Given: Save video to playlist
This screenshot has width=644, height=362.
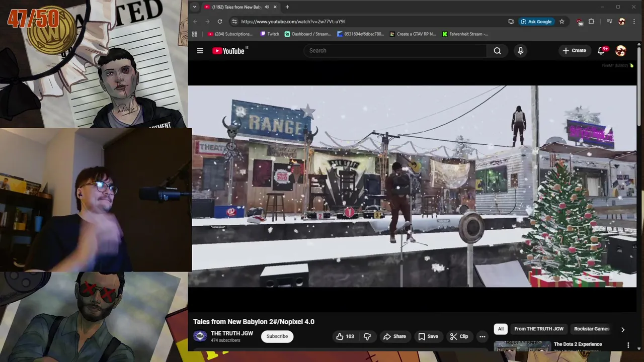Looking at the screenshot, I should (x=428, y=336).
